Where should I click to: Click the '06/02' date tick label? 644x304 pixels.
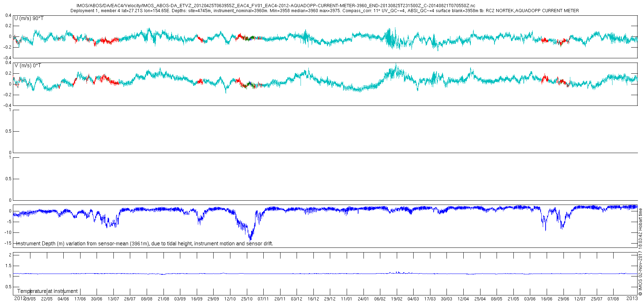pyautogui.click(x=380, y=299)
